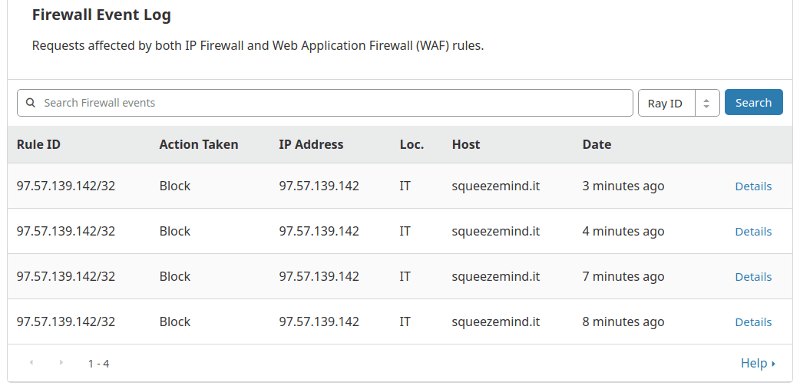Click IP address in 3 minutes ago row

pyautogui.click(x=319, y=186)
